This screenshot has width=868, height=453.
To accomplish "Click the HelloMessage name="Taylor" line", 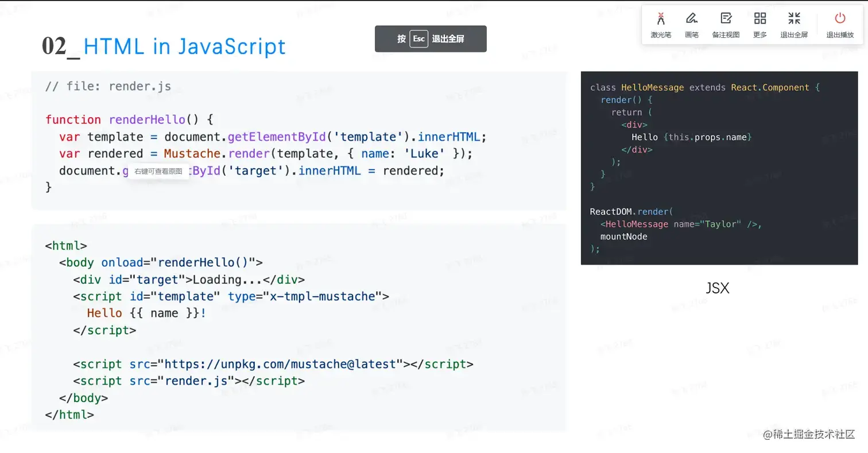I will tap(681, 224).
